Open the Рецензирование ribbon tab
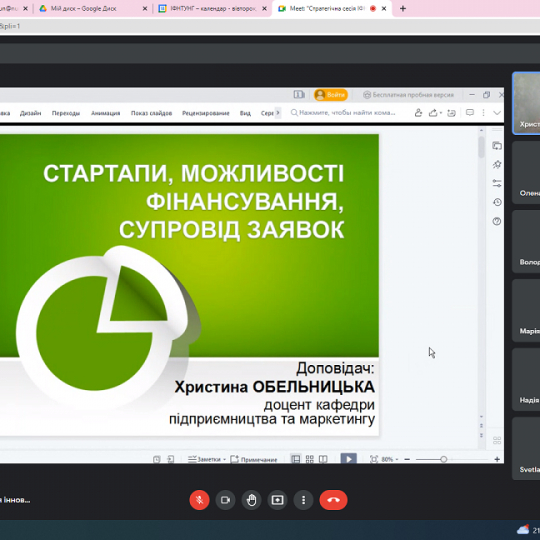The image size is (540, 540). tap(206, 113)
